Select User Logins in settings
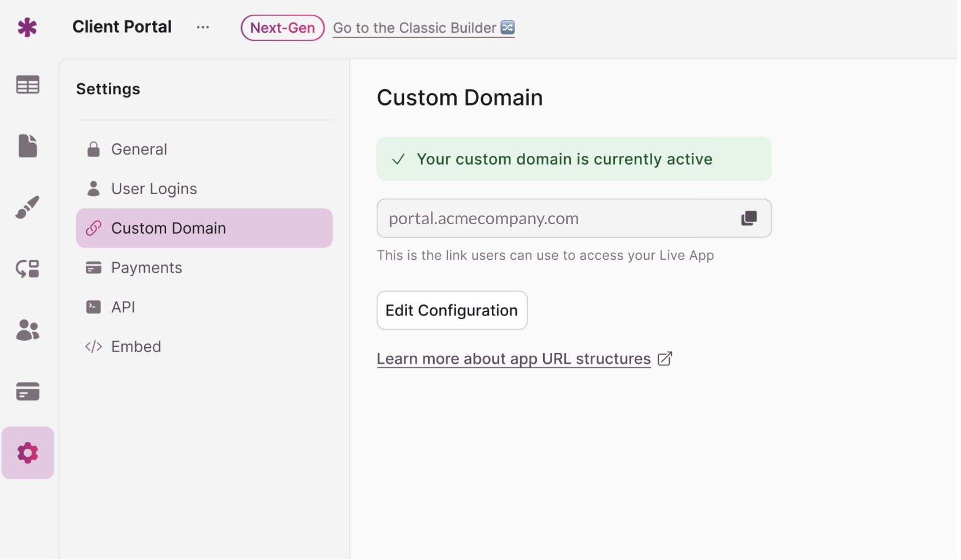 click(154, 189)
